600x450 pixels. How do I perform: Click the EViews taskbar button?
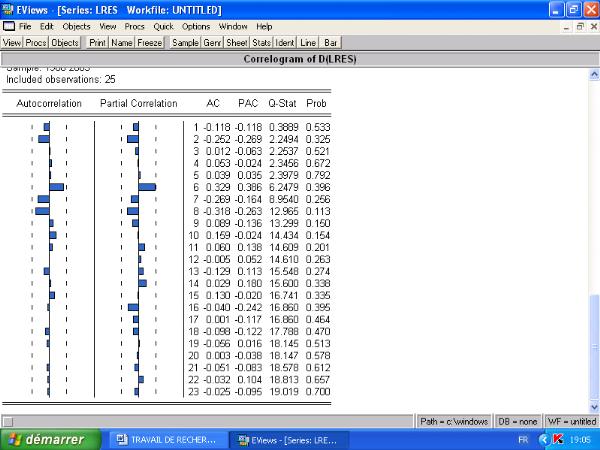pos(289,440)
